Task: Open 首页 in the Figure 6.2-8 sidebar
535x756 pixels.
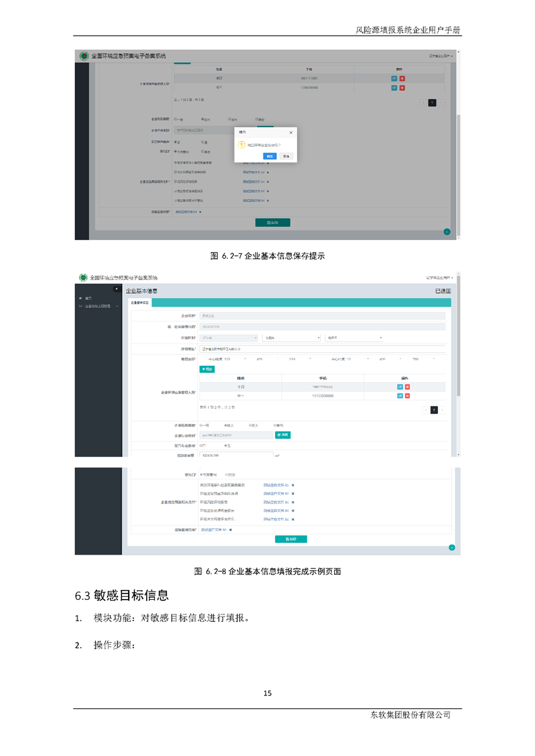Action: click(88, 298)
